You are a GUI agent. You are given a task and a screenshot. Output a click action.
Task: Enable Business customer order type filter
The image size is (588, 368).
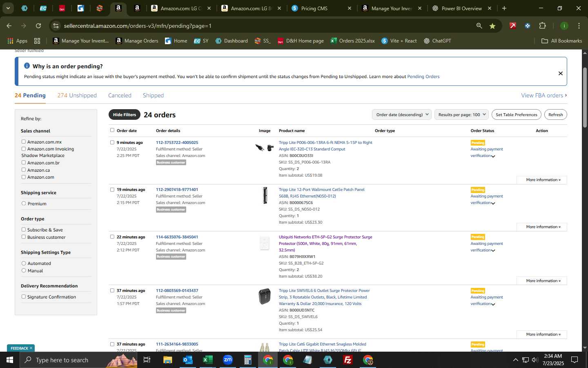coord(24,237)
